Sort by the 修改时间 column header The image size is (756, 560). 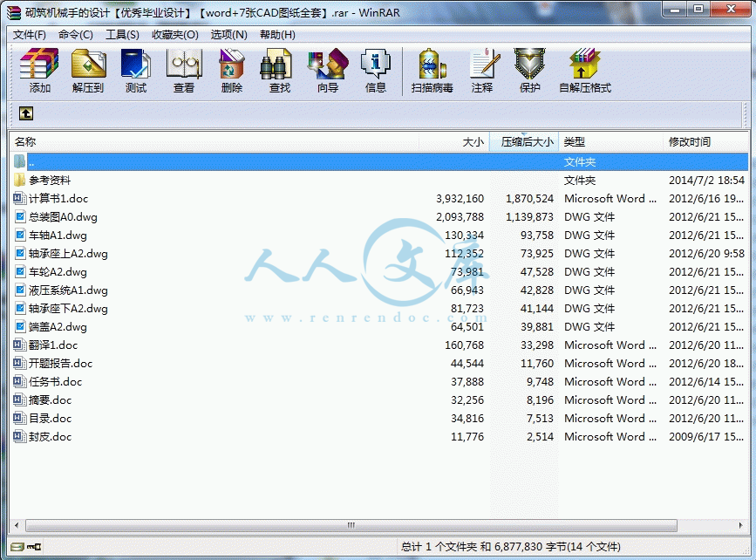(705, 142)
